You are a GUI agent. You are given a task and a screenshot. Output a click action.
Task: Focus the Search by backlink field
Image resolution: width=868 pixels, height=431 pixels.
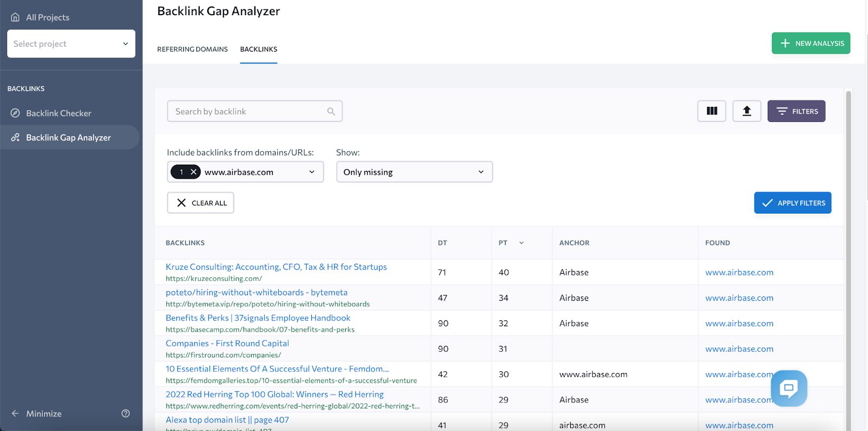[254, 111]
